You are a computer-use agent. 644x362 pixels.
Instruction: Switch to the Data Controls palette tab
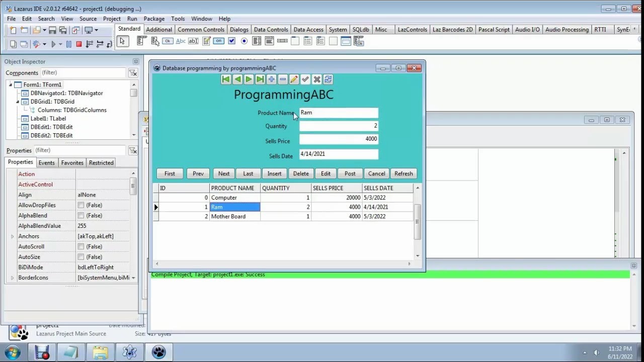tap(271, 30)
